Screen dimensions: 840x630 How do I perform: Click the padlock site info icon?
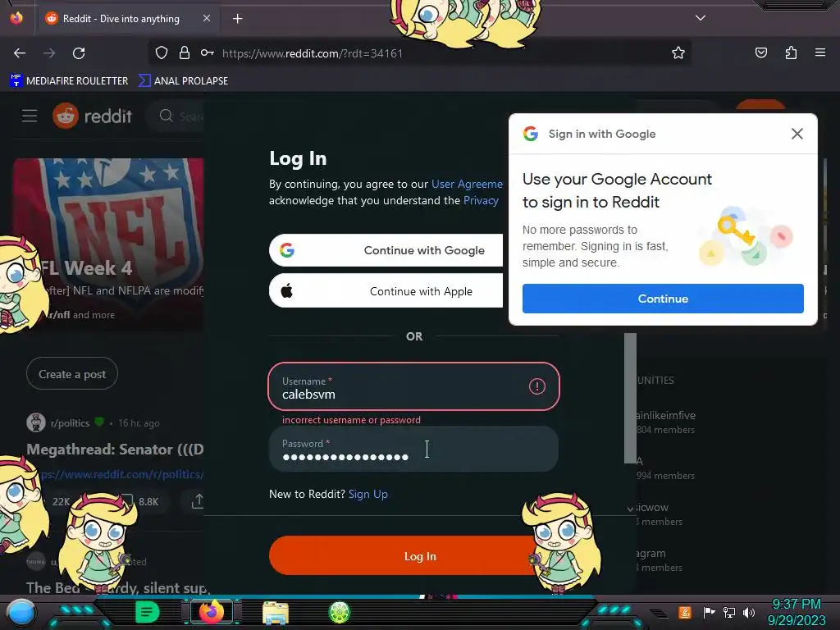click(185, 52)
